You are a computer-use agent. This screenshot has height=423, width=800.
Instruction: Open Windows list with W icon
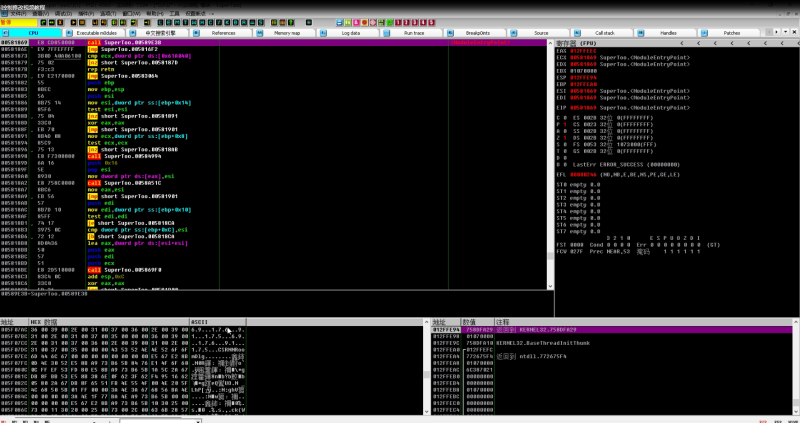(x=194, y=22)
